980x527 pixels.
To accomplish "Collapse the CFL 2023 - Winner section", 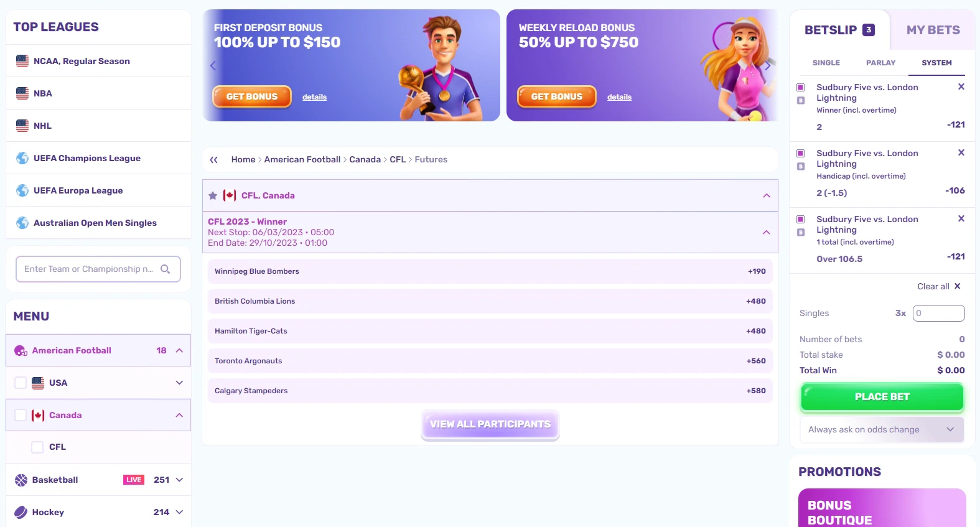I will coord(767,232).
